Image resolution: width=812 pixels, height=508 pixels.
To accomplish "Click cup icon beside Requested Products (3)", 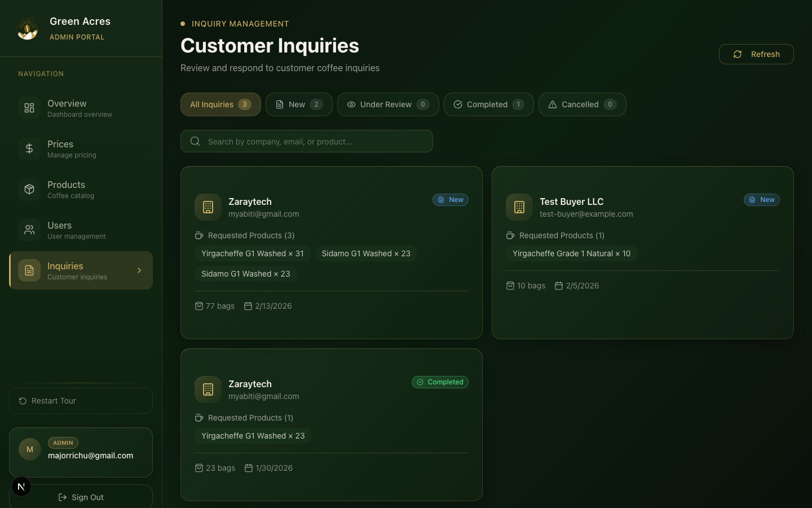I will 199,235.
